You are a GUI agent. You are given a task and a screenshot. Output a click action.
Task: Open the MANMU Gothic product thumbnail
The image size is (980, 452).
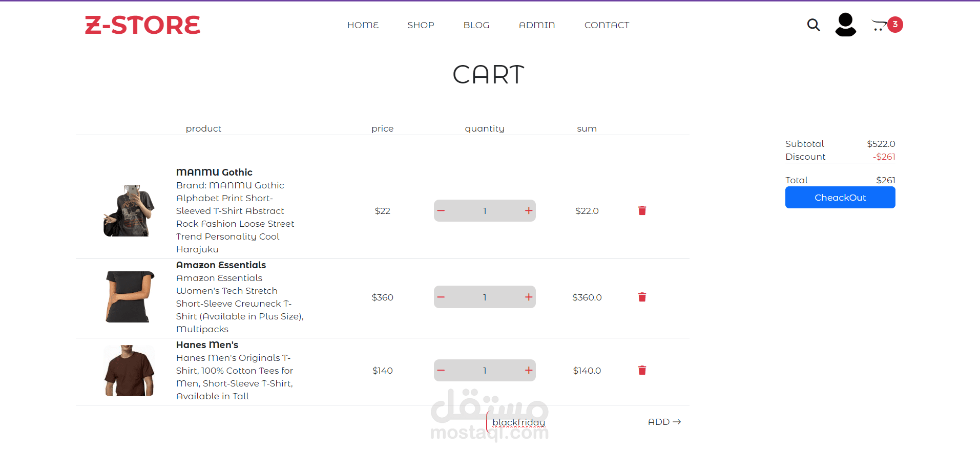[129, 210]
